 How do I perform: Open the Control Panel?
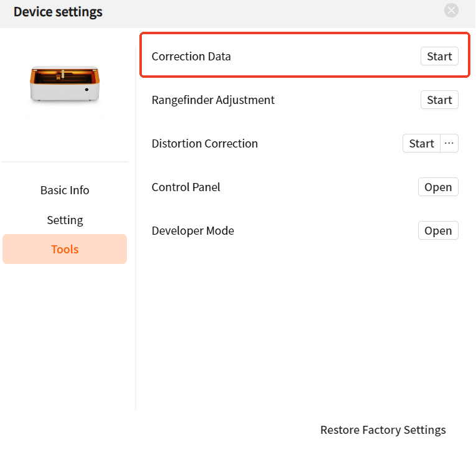pyautogui.click(x=438, y=187)
